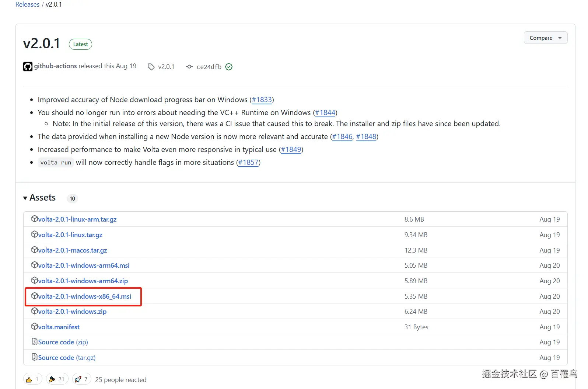Click the 12.3 MB size value

416,250
